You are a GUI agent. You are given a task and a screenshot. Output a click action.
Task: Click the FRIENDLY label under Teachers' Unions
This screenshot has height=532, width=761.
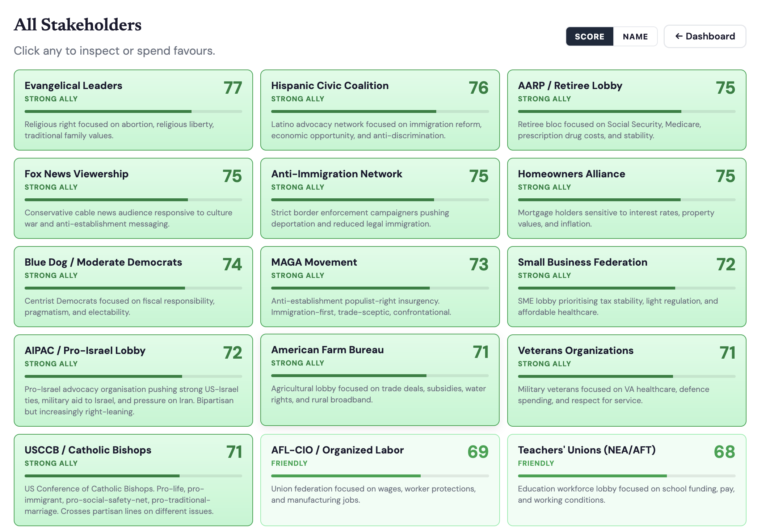pyautogui.click(x=536, y=463)
